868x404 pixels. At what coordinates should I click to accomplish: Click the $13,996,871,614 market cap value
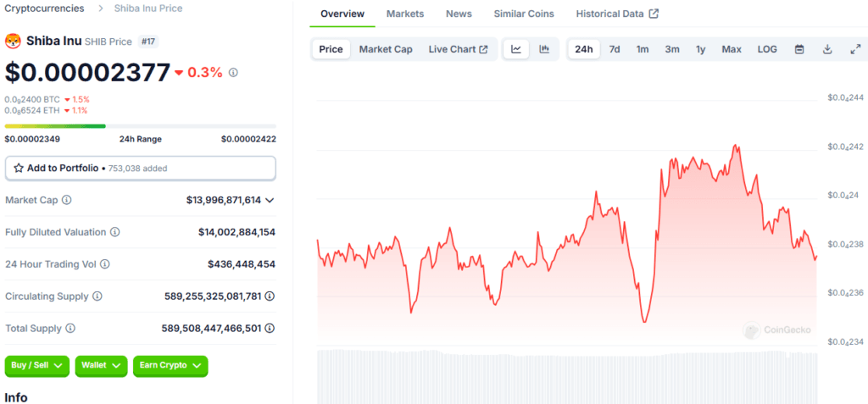224,201
